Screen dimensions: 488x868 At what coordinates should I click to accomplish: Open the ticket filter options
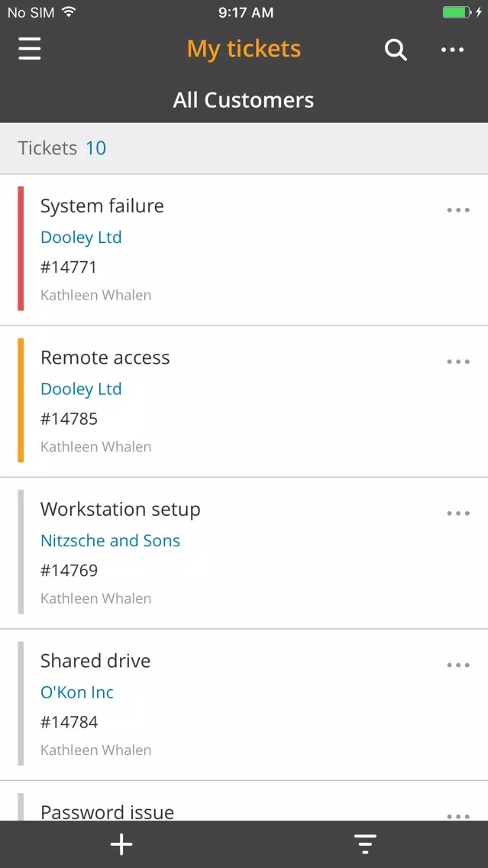(x=365, y=844)
